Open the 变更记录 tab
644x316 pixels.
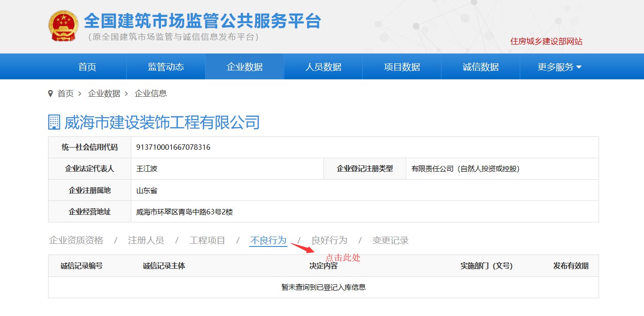pos(389,240)
